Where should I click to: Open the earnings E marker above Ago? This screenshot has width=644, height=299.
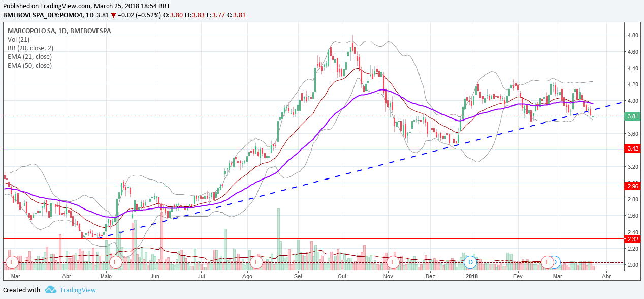click(256, 262)
